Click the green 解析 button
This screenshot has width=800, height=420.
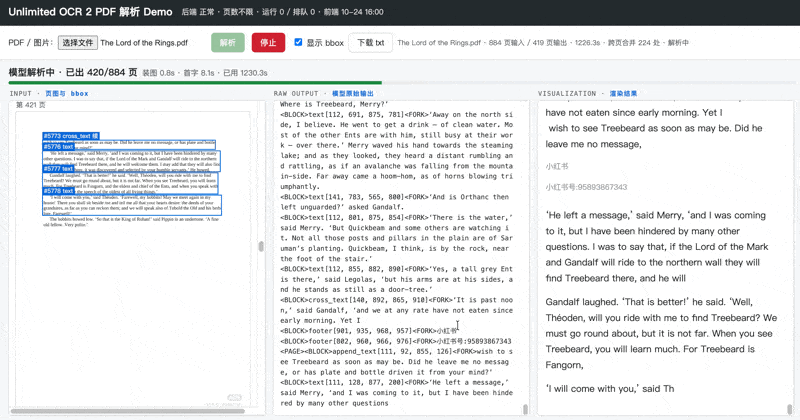pyautogui.click(x=228, y=42)
